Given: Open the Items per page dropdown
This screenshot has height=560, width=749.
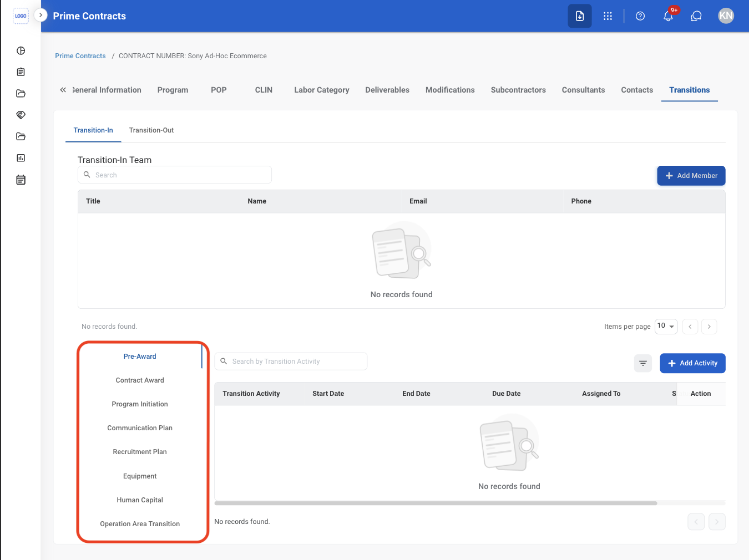Looking at the screenshot, I should tap(666, 326).
